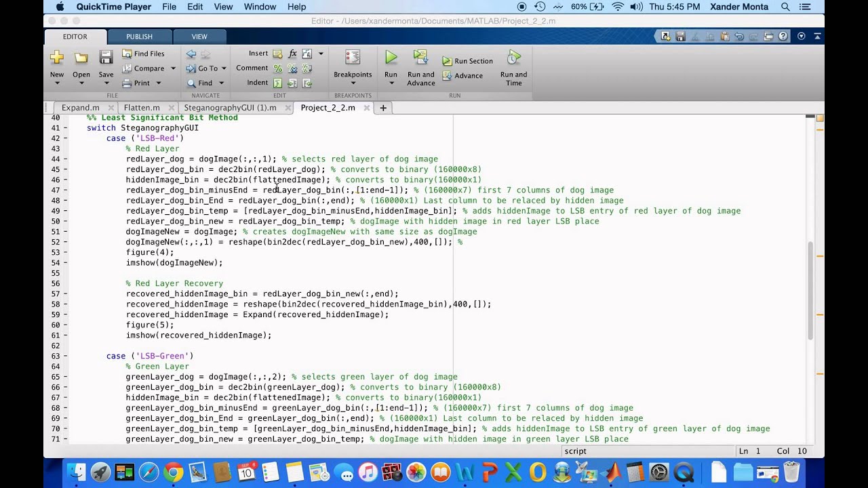Click the Run Section button
This screenshot has width=868, height=488.
[x=467, y=61]
